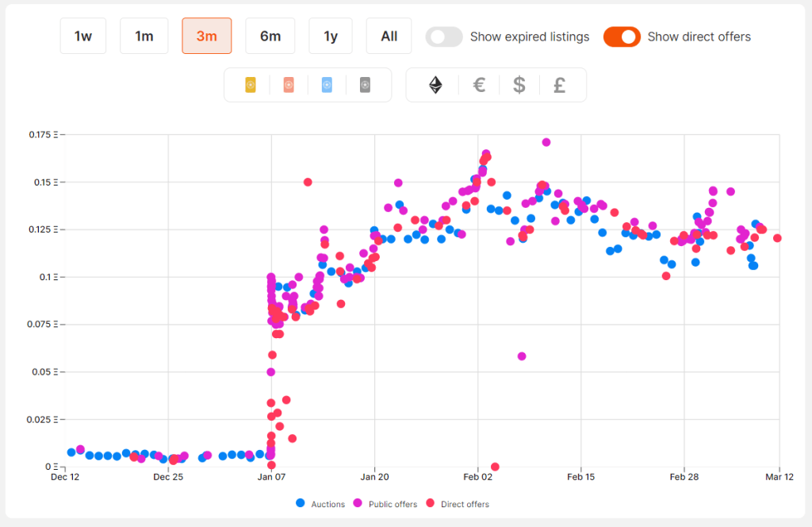Click the highest public offer point near 0.17

tap(546, 142)
